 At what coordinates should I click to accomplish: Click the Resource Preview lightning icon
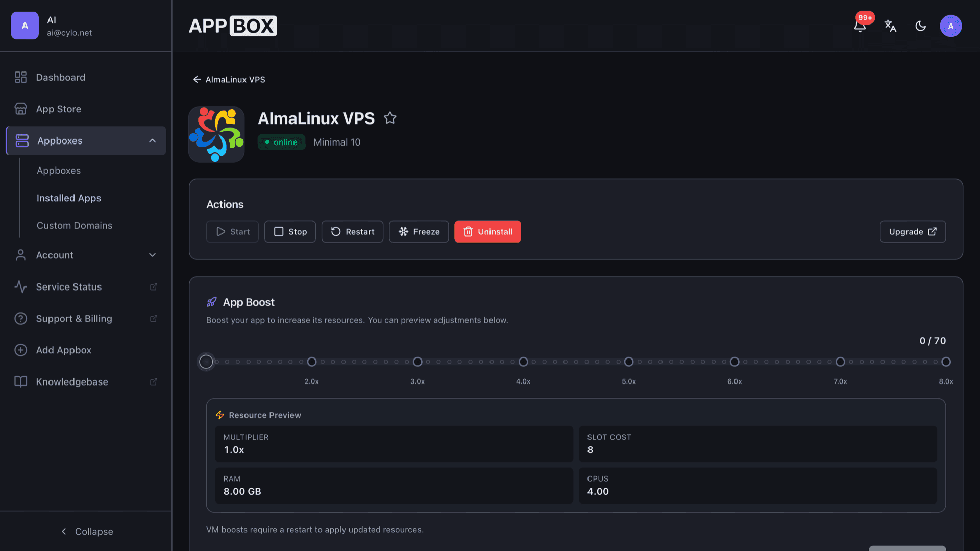(220, 415)
